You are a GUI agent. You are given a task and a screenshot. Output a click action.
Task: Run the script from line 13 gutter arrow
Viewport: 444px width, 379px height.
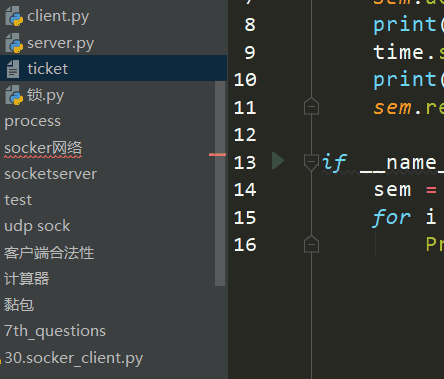pyautogui.click(x=278, y=161)
